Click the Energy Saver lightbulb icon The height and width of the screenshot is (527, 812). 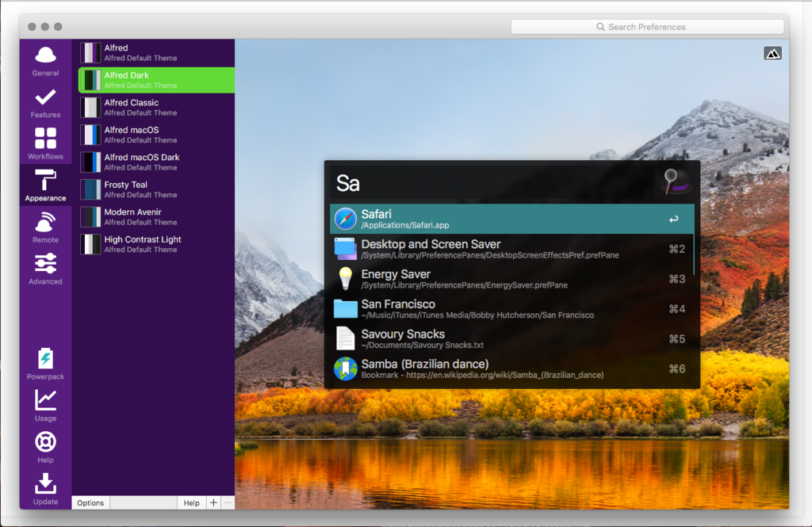[346, 278]
